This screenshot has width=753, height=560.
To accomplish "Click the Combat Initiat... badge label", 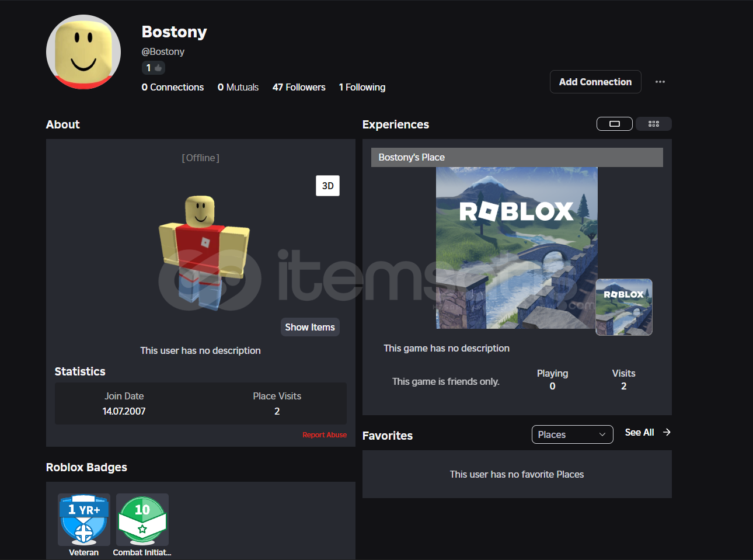I will coord(142,552).
